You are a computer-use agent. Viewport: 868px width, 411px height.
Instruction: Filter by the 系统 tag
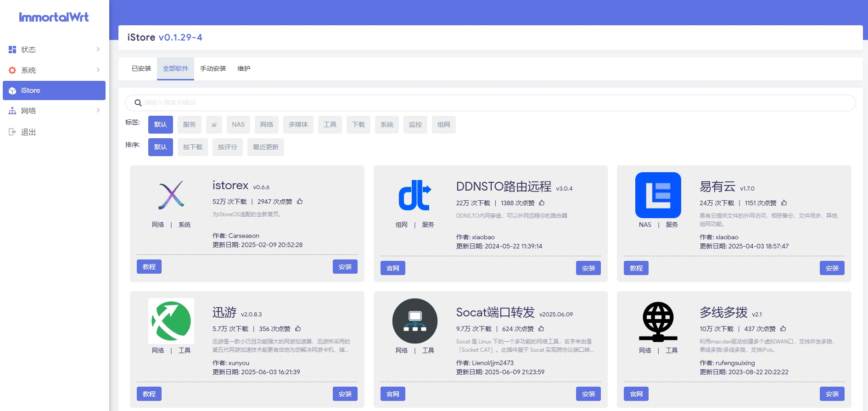click(x=387, y=124)
